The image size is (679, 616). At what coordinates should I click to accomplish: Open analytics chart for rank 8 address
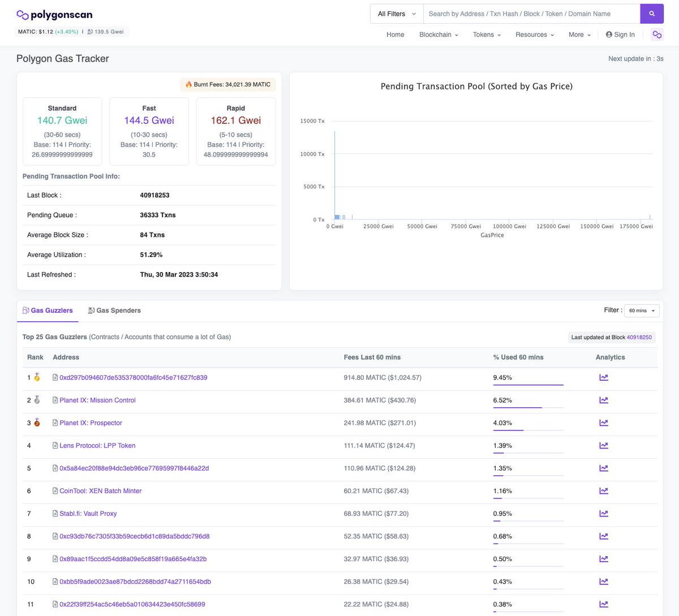tap(604, 536)
